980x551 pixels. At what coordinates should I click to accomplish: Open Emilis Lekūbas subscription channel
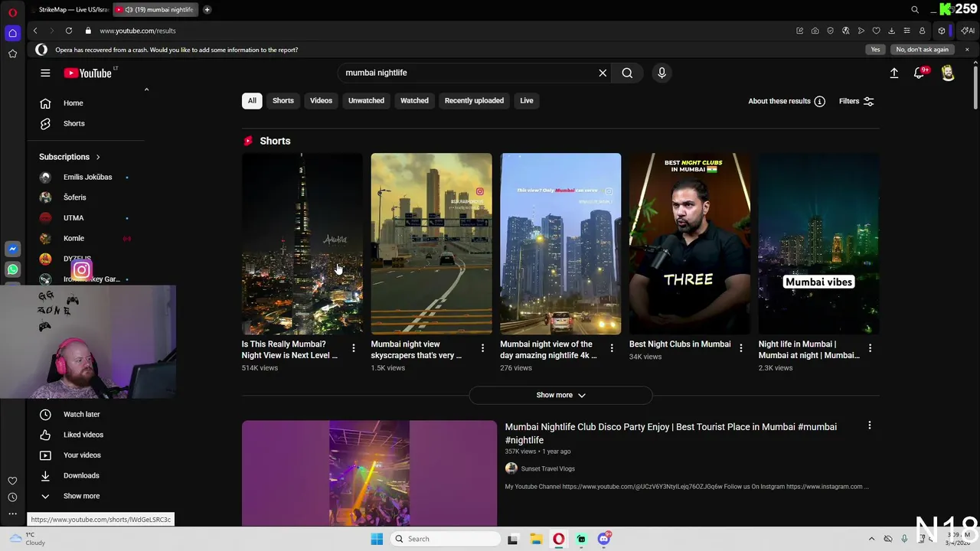(89, 177)
